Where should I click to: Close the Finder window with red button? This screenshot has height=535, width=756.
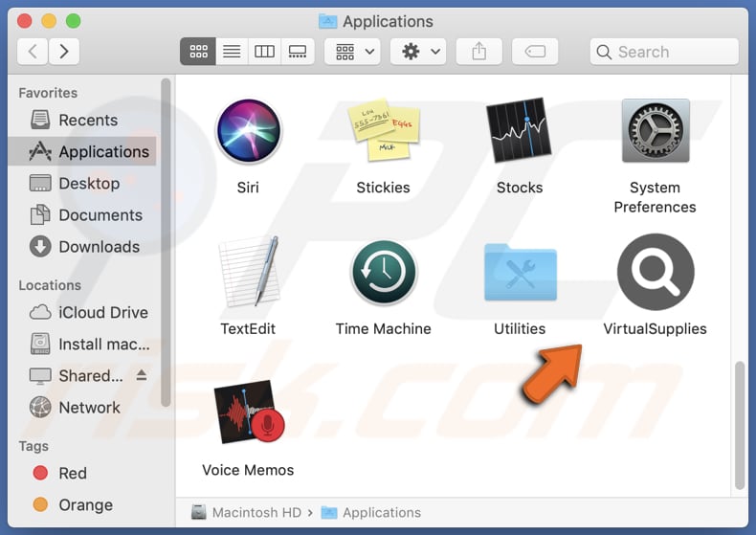point(25,21)
